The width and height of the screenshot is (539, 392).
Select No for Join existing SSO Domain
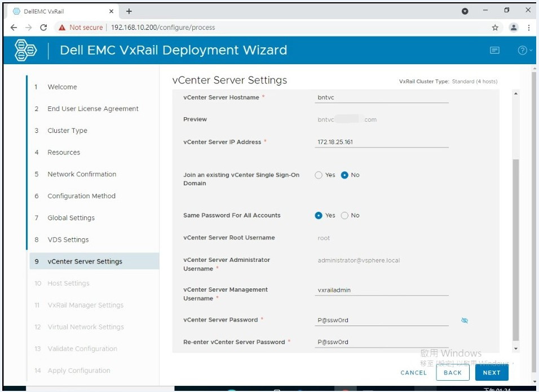(344, 175)
